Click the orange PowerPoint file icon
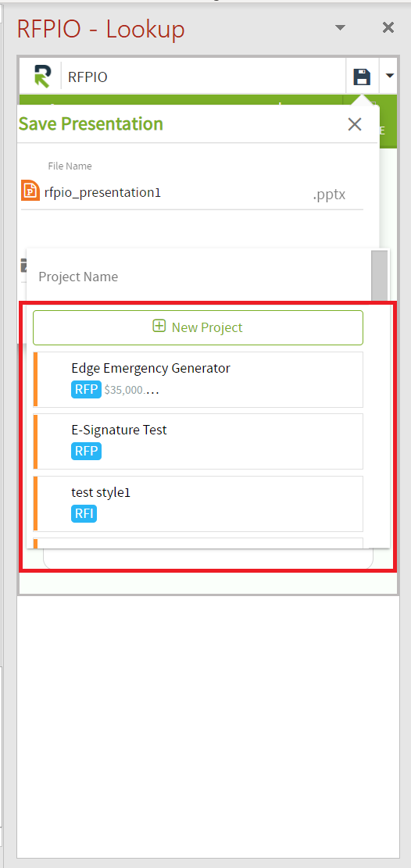 [x=30, y=191]
